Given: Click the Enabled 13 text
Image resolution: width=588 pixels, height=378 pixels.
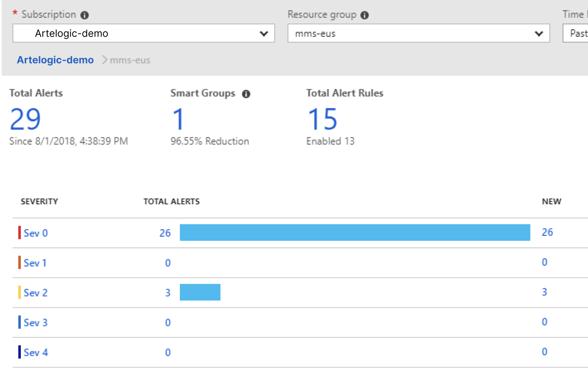Looking at the screenshot, I should click(330, 141).
